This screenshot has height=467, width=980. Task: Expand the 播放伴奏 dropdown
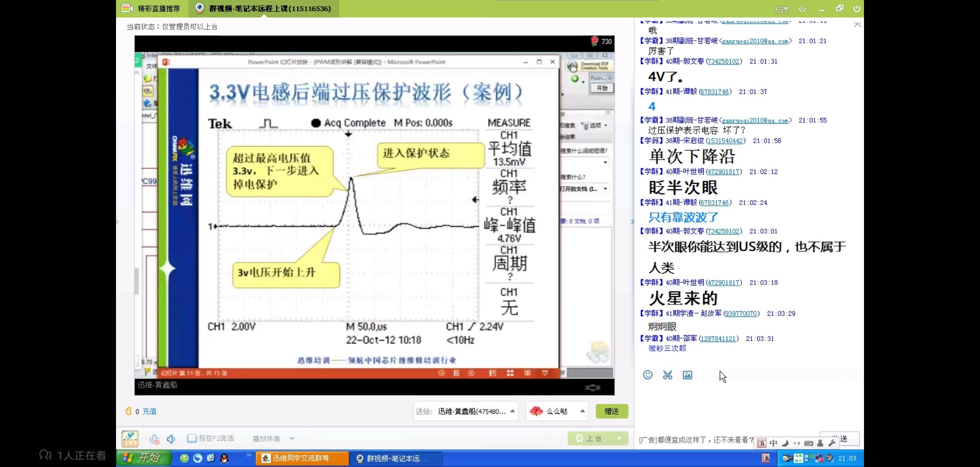pyautogui.click(x=292, y=438)
